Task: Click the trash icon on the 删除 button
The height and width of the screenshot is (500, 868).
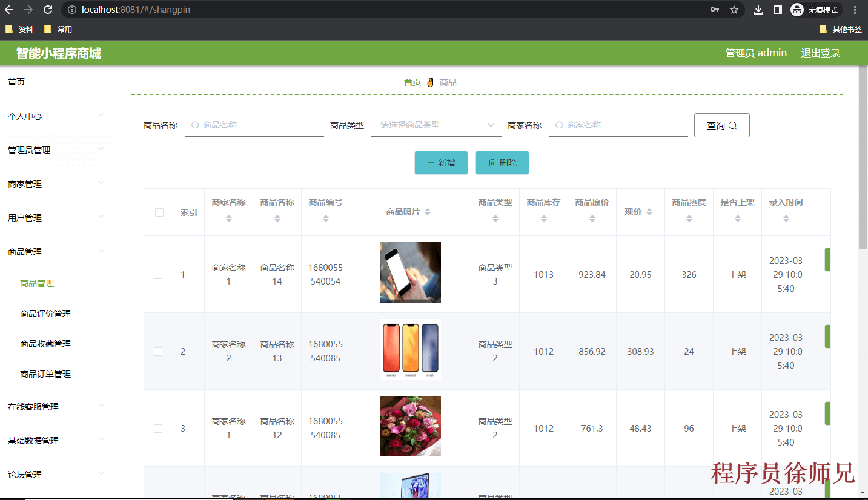Action: click(492, 162)
